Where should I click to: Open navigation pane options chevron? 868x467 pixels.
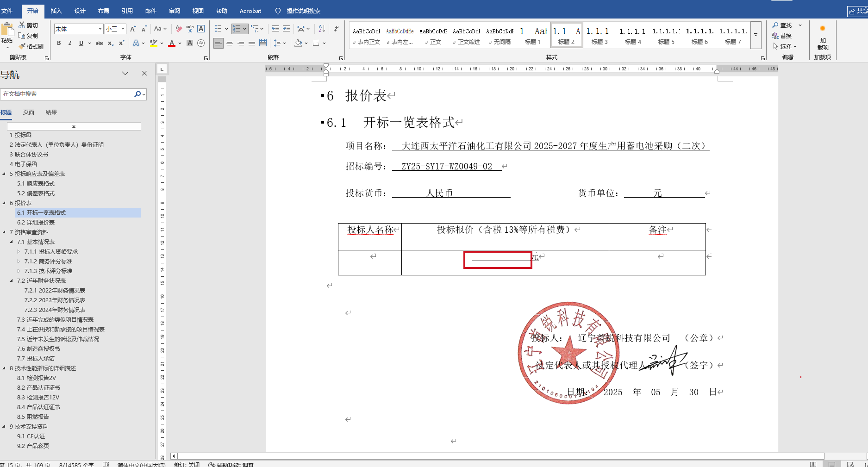pos(125,73)
